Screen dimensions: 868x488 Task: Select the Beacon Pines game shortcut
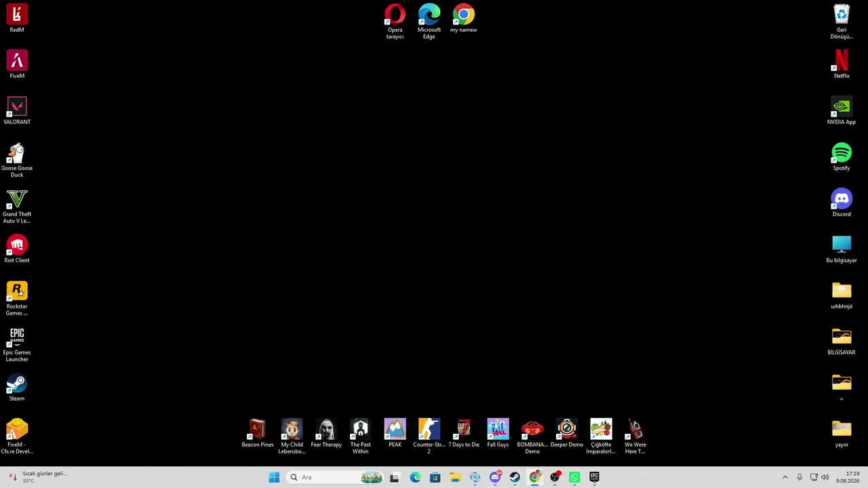pos(258,433)
